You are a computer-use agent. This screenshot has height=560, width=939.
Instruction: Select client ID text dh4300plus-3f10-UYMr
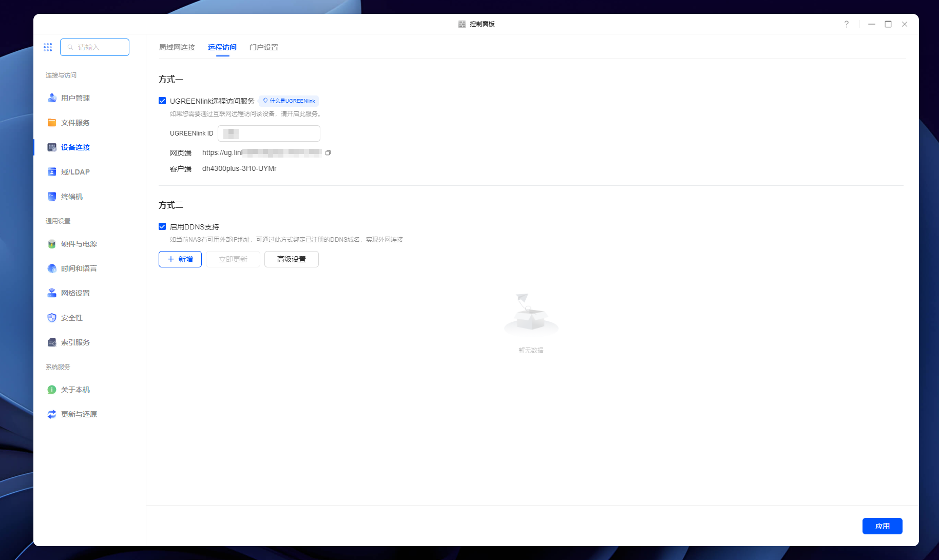pos(239,168)
